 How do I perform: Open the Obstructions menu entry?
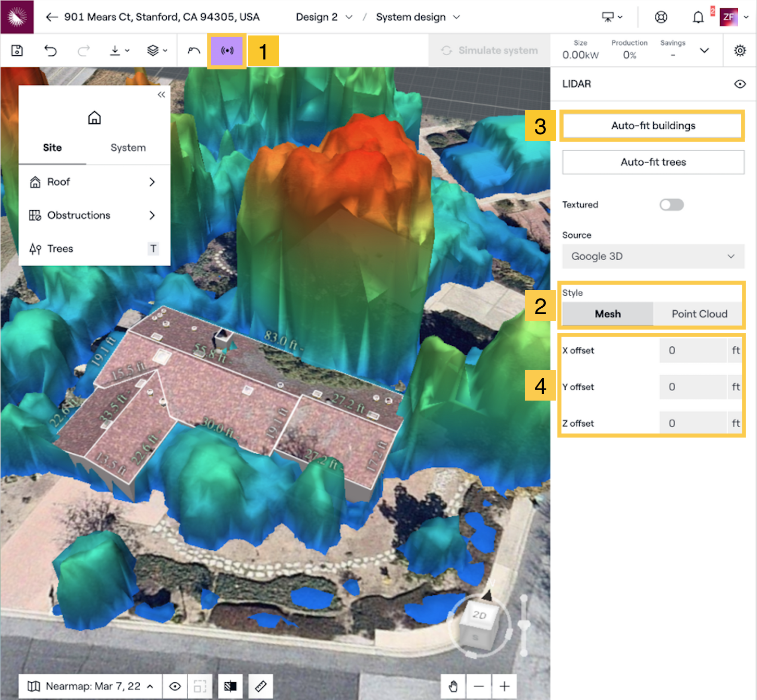click(x=78, y=215)
